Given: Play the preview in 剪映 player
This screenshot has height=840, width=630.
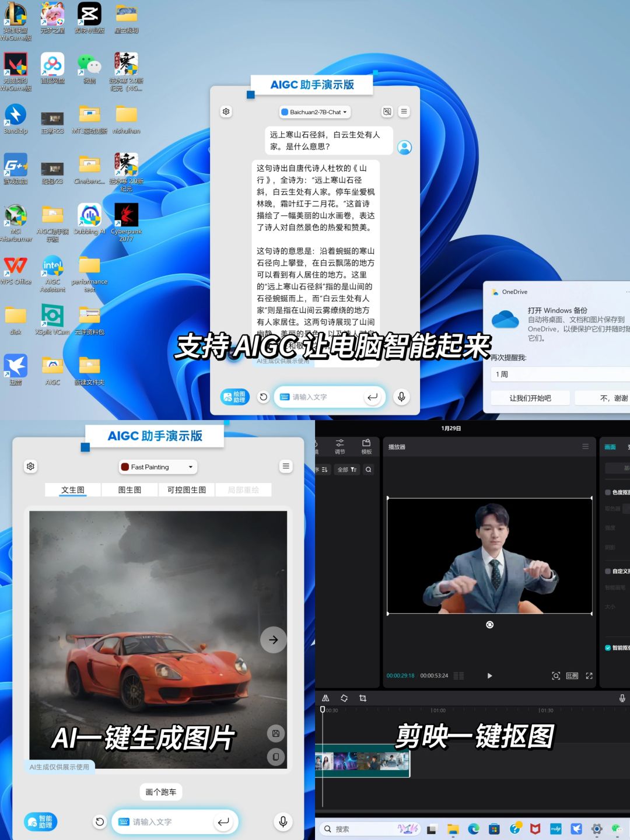Looking at the screenshot, I should point(489,675).
